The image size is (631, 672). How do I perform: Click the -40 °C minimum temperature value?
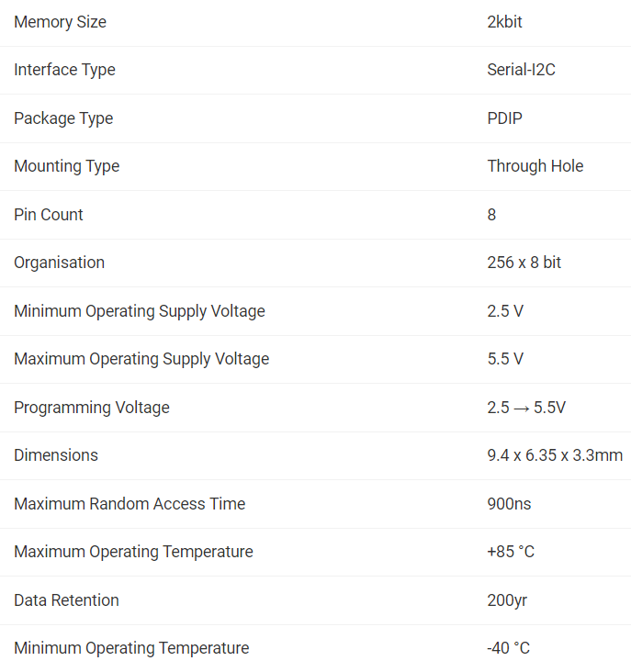pyautogui.click(x=509, y=648)
